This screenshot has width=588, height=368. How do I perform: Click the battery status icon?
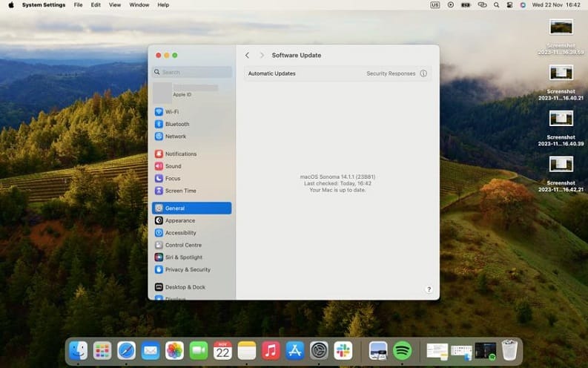(x=466, y=5)
